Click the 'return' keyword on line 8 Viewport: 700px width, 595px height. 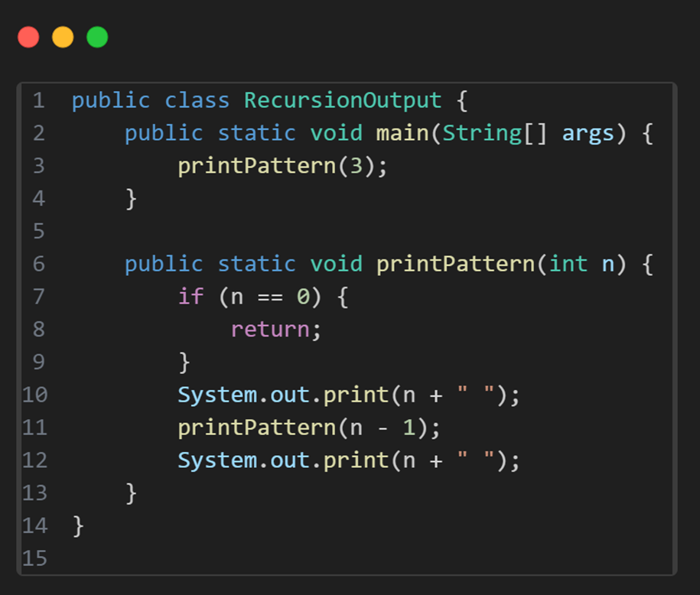coord(270,330)
